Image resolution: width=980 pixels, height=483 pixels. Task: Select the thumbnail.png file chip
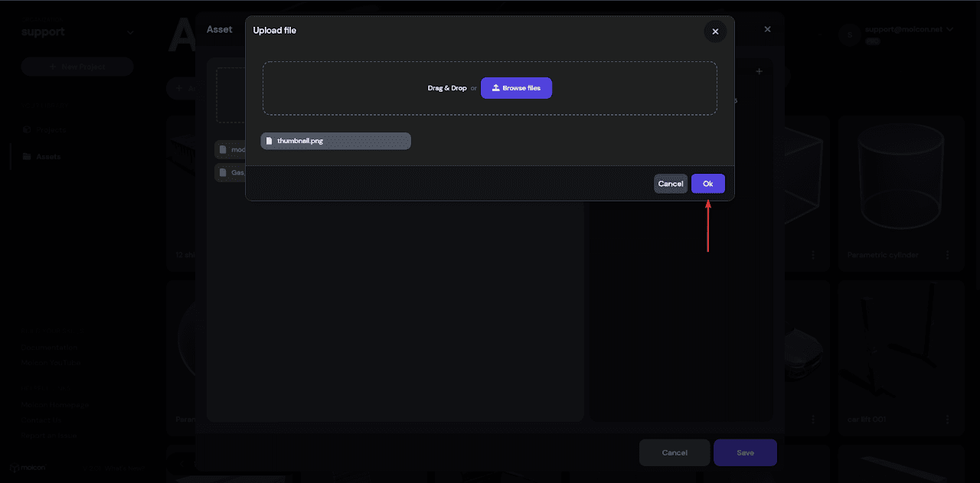pos(335,141)
